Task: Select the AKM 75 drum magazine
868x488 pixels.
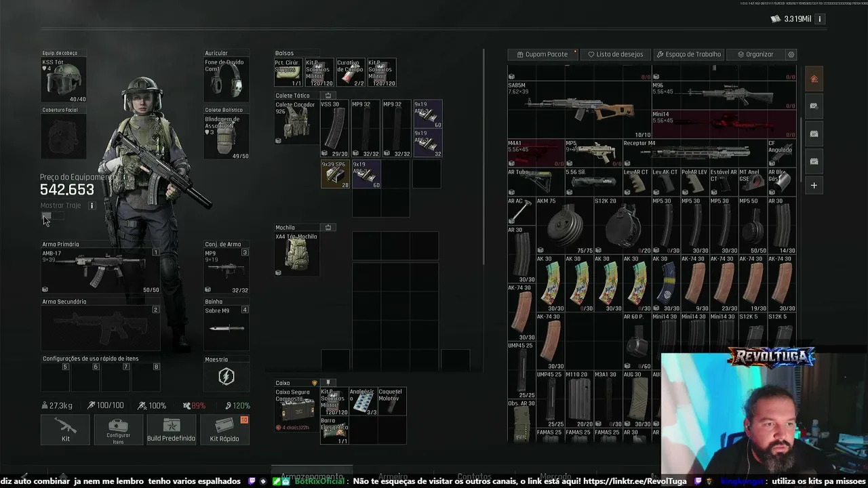Action: (565, 226)
